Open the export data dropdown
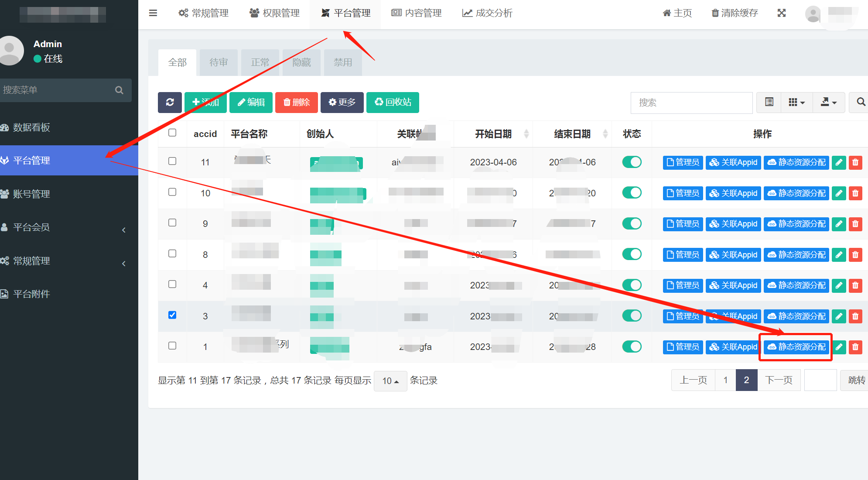 [x=828, y=102]
